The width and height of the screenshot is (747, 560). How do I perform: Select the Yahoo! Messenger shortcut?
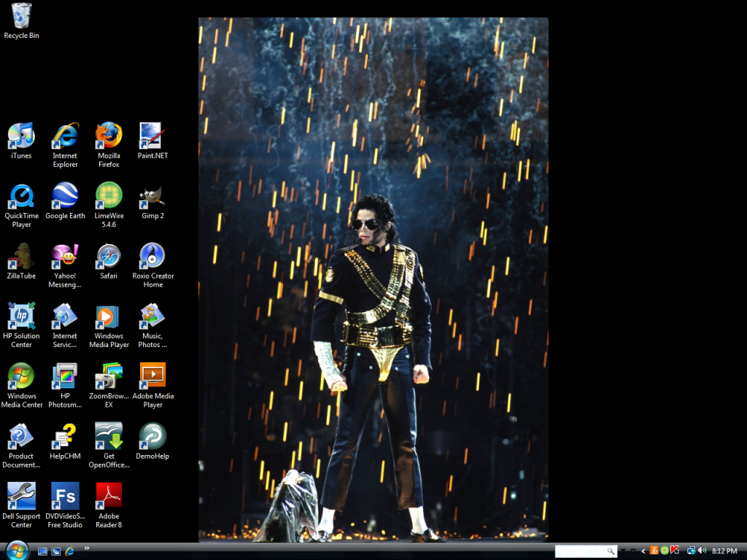[65, 265]
